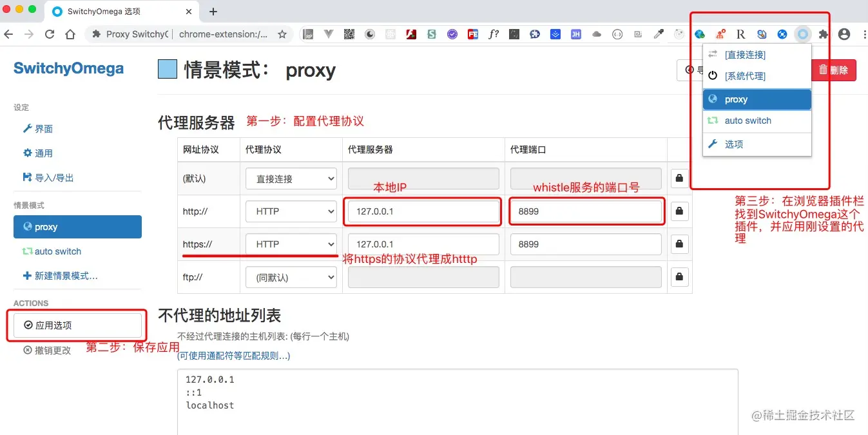
Task: Open the Chrome extensions puzzle icon
Action: point(824,34)
